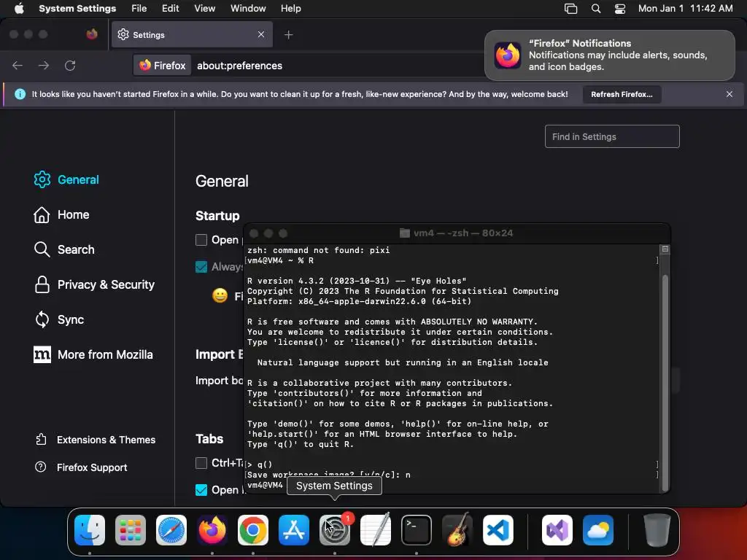The image size is (747, 560).
Task: Click the about:preferences address bar
Action: click(x=239, y=66)
